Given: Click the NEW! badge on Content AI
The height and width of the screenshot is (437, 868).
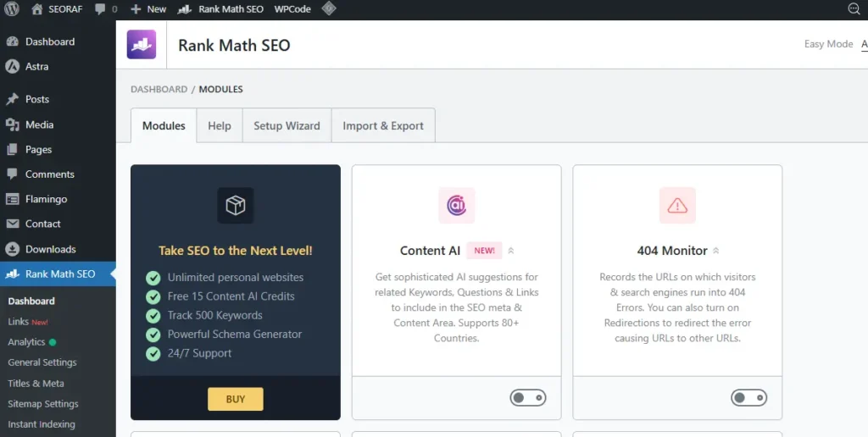Looking at the screenshot, I should coord(484,251).
